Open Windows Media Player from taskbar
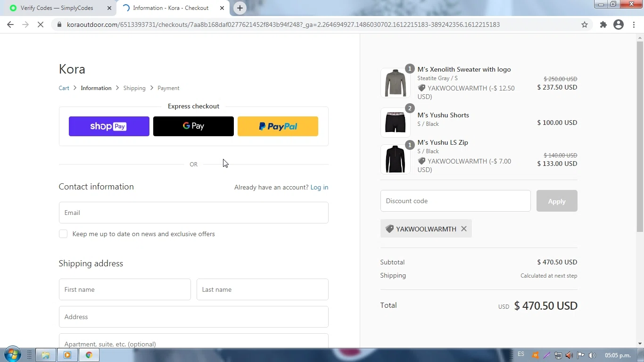The image size is (644, 362). coord(67,355)
